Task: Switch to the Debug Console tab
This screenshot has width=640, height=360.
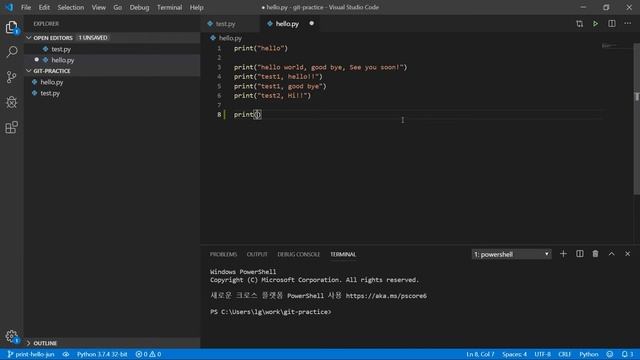Action: pyautogui.click(x=298, y=254)
